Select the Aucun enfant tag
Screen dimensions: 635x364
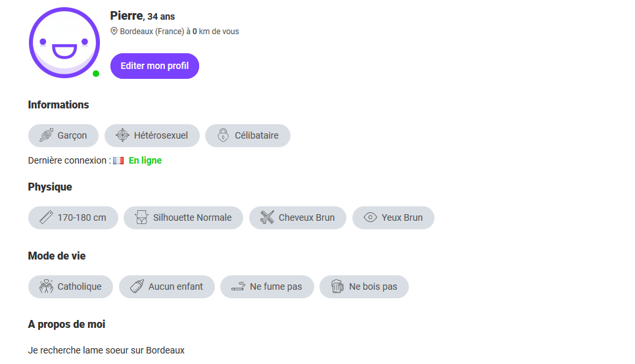coord(167,286)
